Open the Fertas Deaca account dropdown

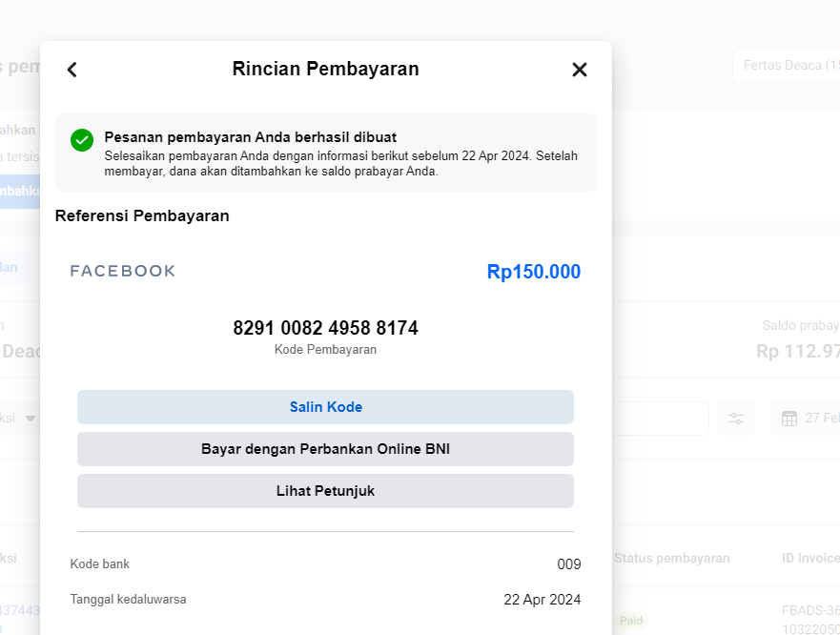pos(786,65)
